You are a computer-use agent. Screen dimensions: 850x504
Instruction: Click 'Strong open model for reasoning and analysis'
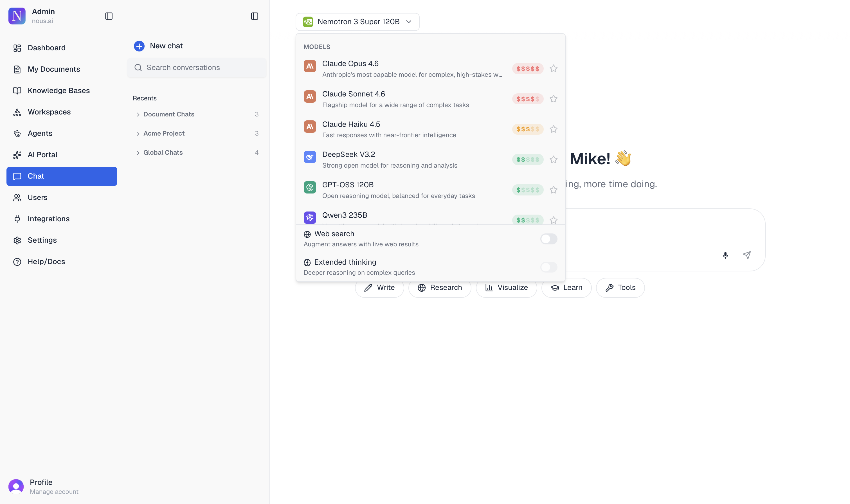coord(390,166)
